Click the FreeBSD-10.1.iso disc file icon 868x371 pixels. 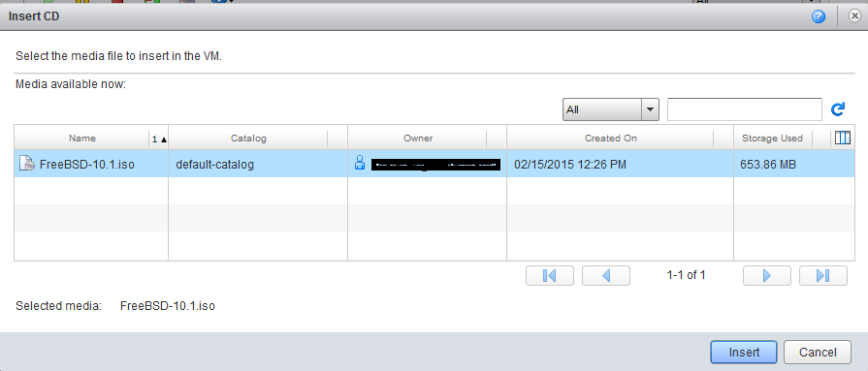26,164
